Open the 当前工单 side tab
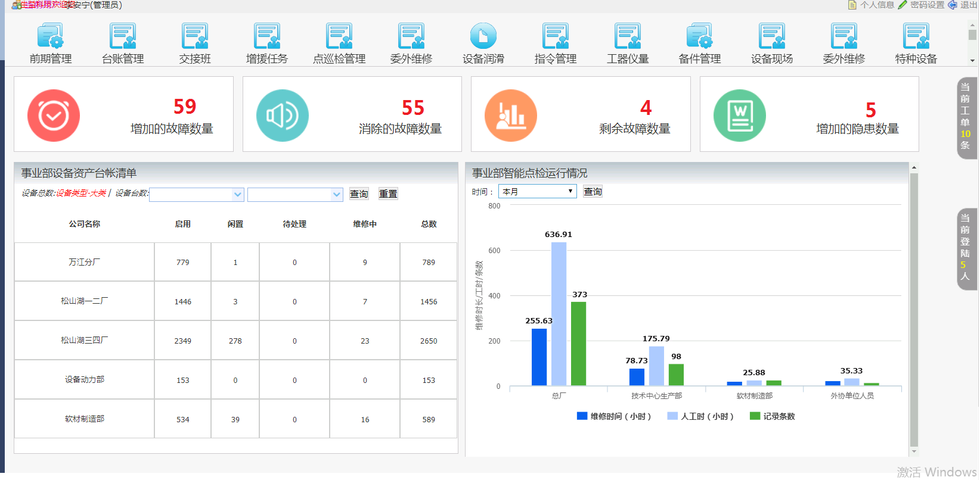 pos(965,117)
